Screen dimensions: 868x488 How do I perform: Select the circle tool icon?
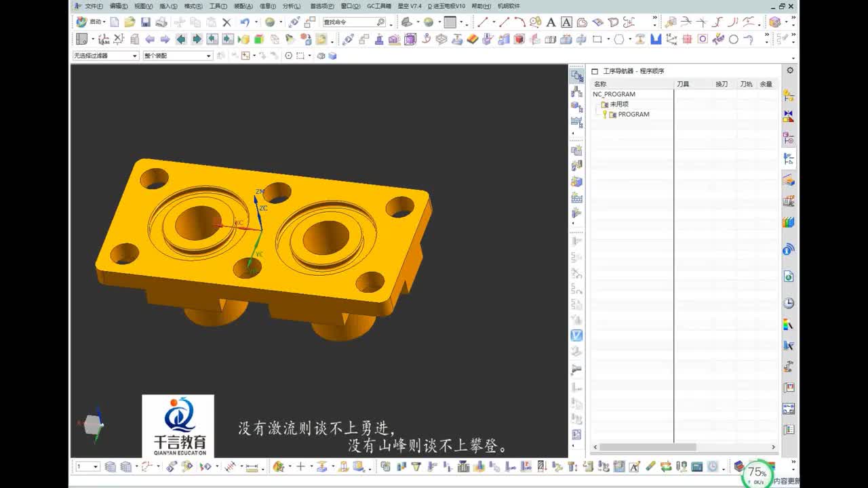[x=733, y=39]
